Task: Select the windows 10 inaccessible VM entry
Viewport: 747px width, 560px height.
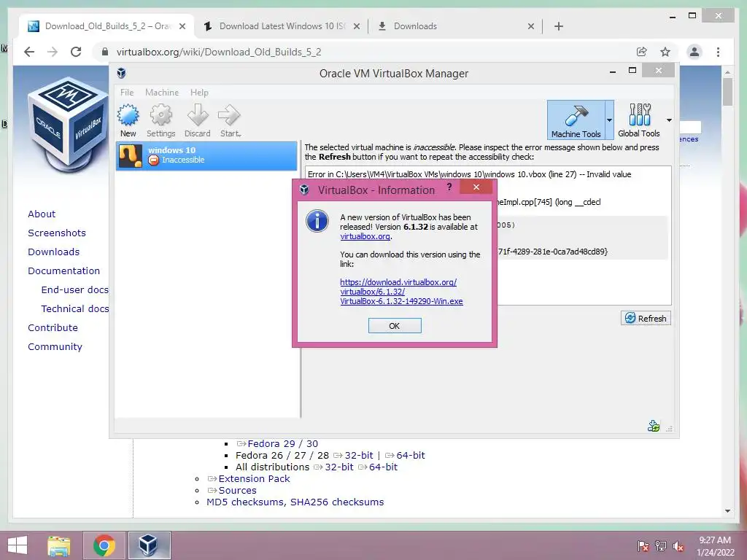Action: 206,155
